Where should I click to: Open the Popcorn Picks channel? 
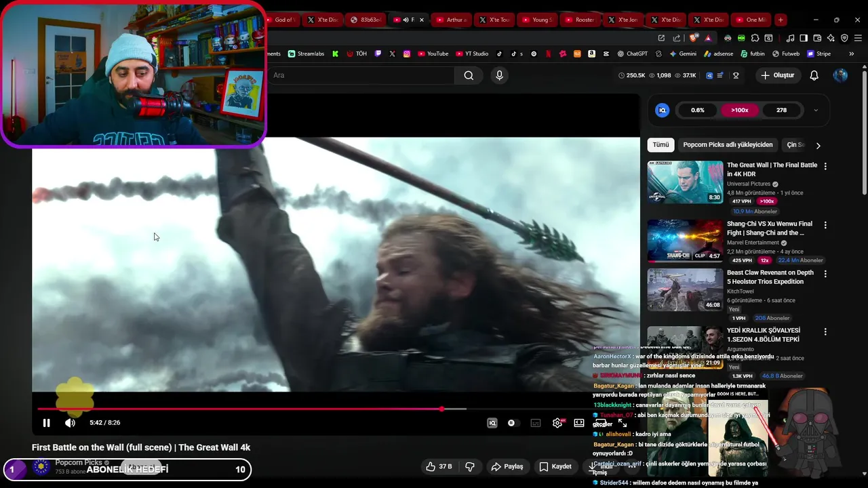pos(79,463)
